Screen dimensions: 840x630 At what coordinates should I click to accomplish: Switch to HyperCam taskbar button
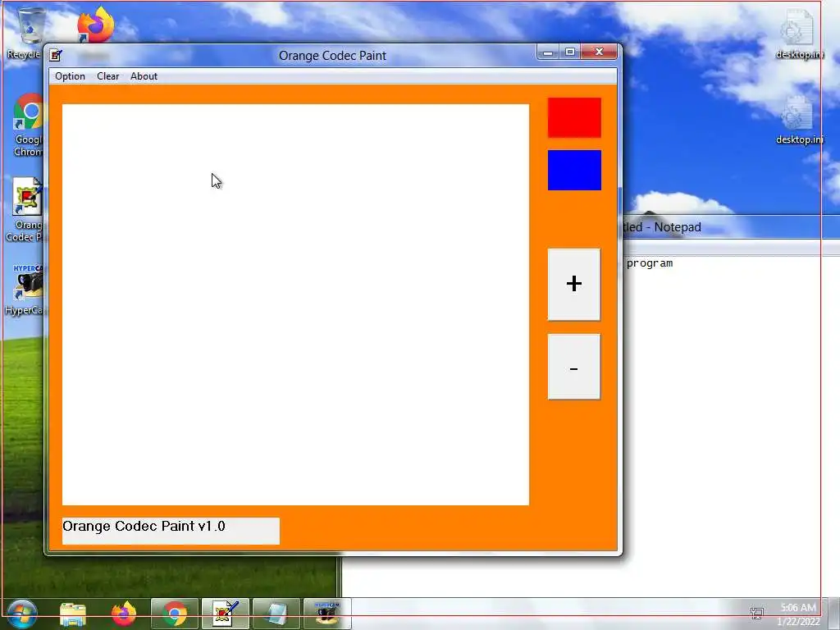pos(326,614)
